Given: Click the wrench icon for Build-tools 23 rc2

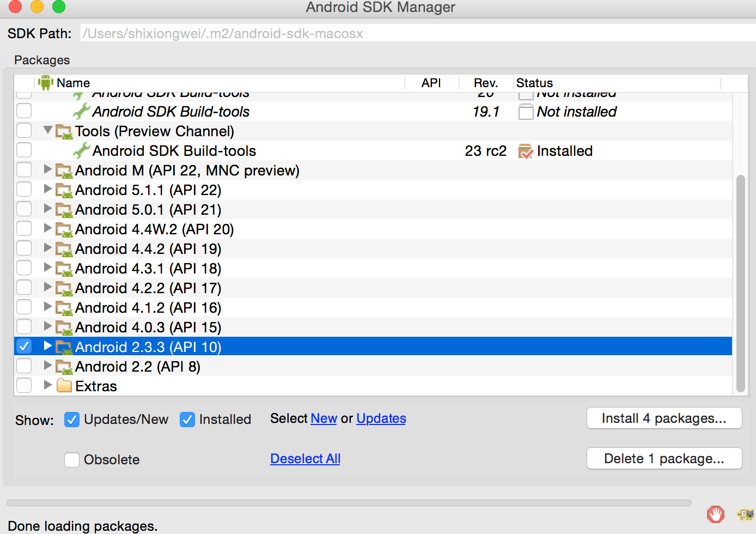Looking at the screenshot, I should click(x=82, y=150).
